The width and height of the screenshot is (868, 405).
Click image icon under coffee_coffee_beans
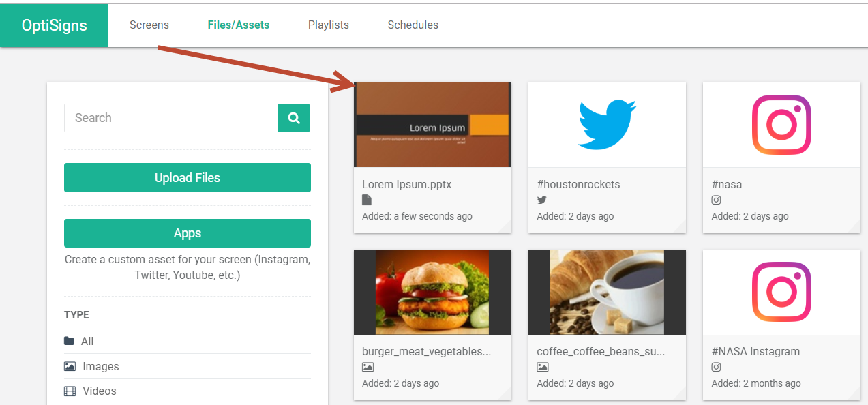tap(543, 367)
